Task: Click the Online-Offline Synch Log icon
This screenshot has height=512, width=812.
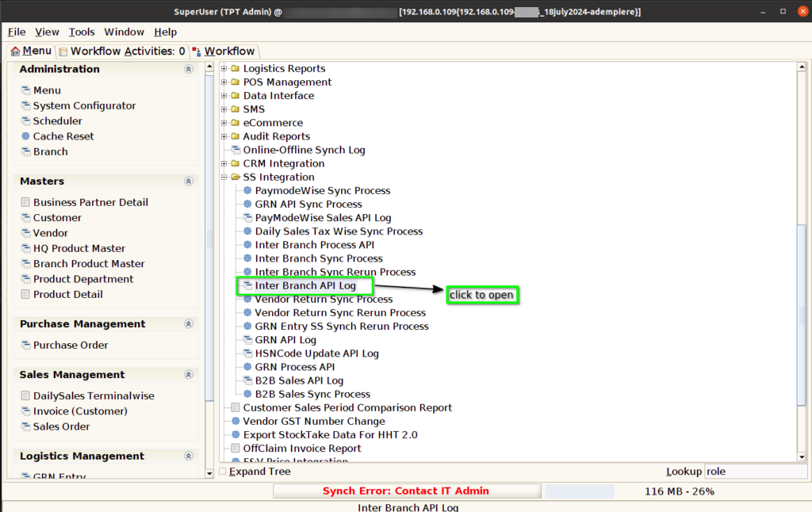Action: tap(236, 150)
